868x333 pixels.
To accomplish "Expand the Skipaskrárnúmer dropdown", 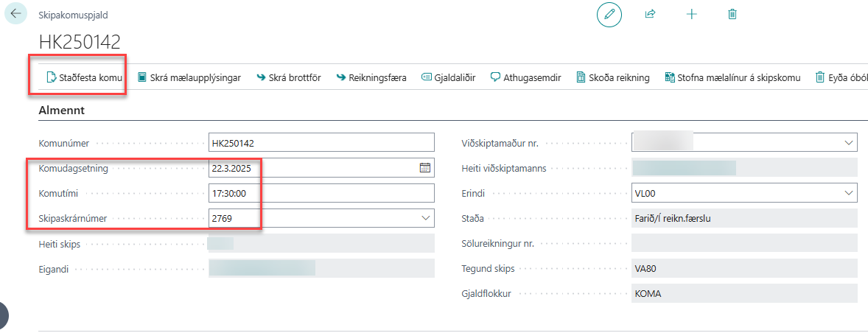I will click(425, 218).
